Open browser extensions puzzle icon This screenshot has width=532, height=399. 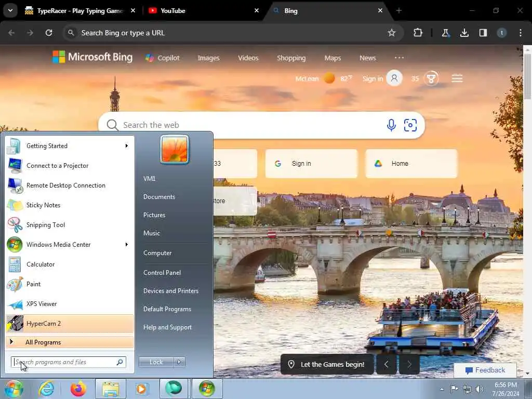pyautogui.click(x=418, y=33)
